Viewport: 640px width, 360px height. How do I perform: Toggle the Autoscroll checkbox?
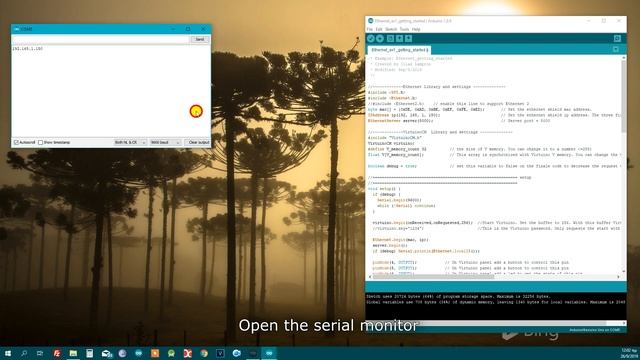tap(16, 142)
